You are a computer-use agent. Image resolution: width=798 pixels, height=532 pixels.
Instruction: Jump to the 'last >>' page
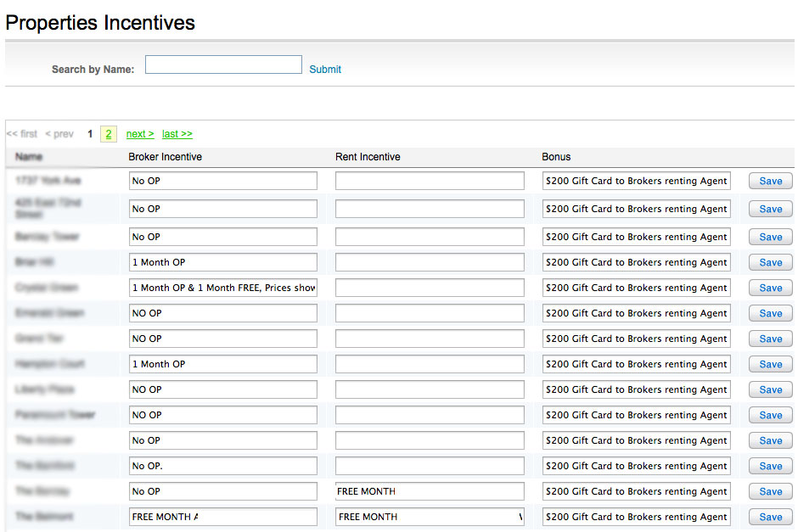tap(177, 134)
